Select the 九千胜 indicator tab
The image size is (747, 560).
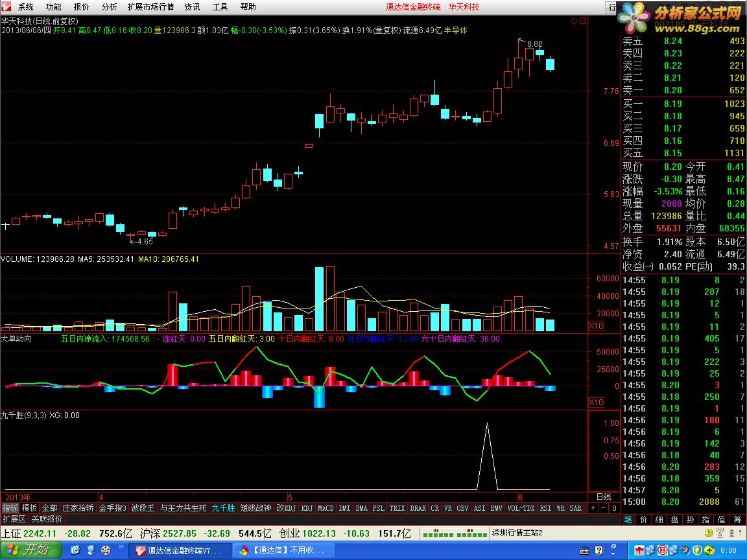[224, 508]
